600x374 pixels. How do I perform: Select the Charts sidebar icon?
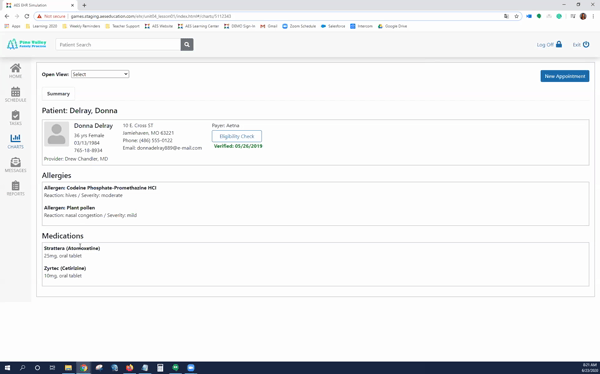click(15, 138)
